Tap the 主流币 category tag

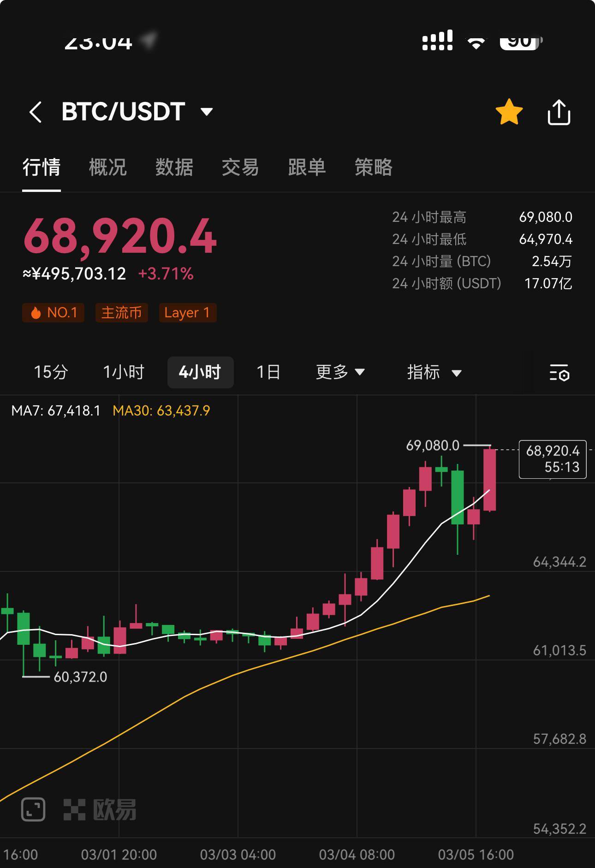(x=121, y=313)
